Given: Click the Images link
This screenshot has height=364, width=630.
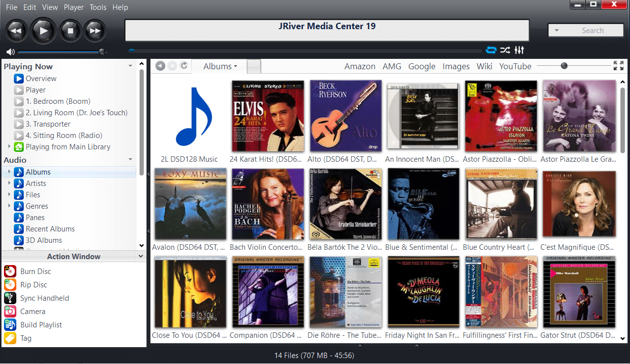Looking at the screenshot, I should pyautogui.click(x=456, y=66).
